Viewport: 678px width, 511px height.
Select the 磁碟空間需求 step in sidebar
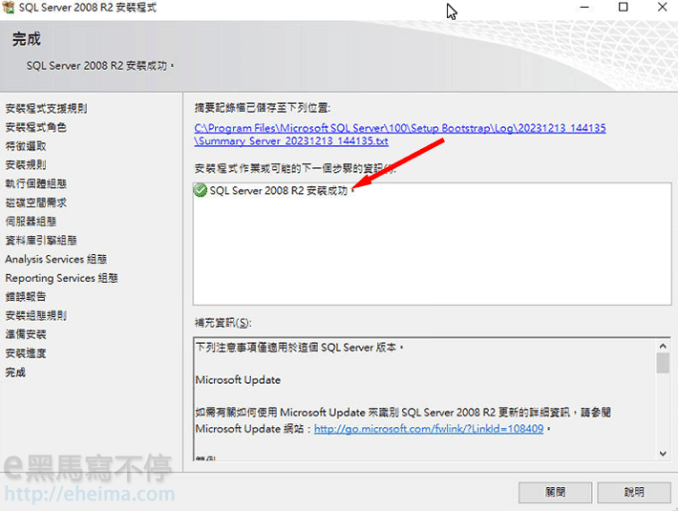(x=36, y=203)
